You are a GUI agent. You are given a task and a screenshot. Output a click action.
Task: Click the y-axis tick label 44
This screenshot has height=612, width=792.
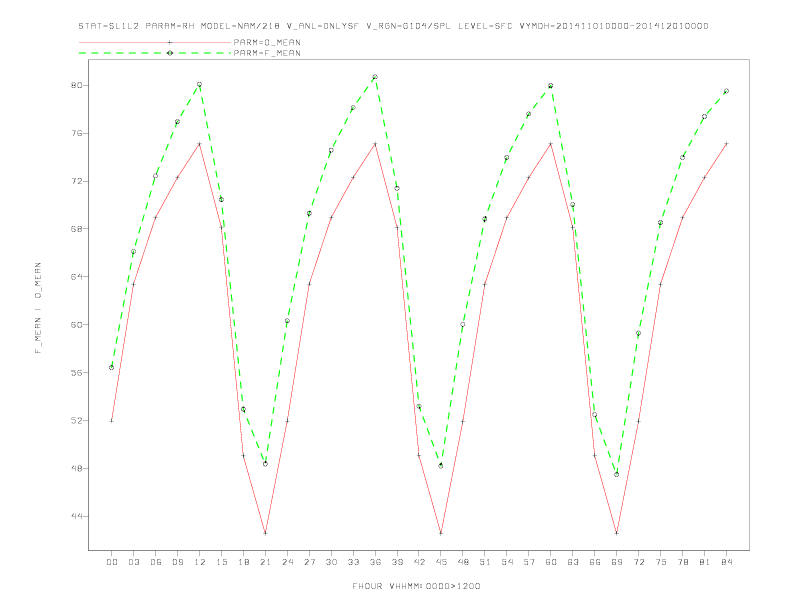click(76, 516)
